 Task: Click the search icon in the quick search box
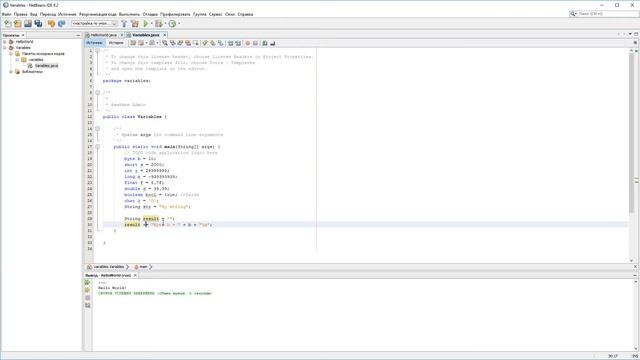tap(573, 14)
